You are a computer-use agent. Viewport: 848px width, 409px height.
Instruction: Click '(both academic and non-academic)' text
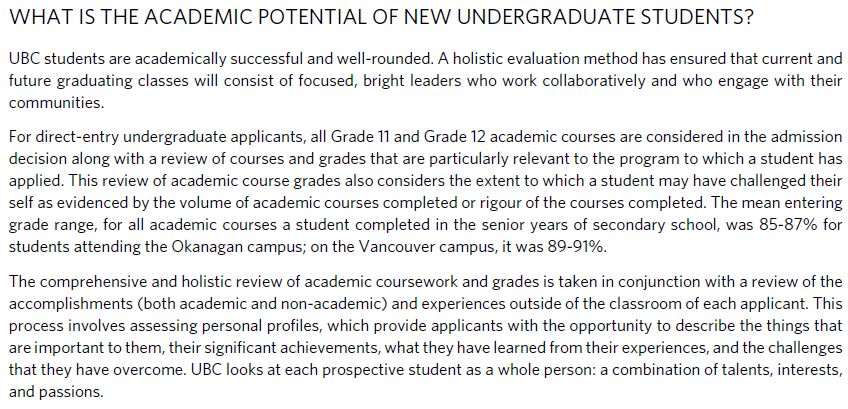click(x=262, y=304)
